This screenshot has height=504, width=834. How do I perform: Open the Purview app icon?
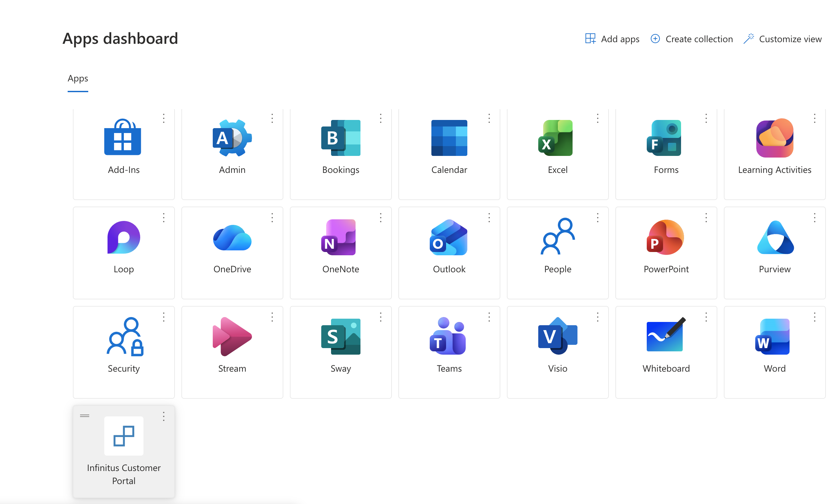click(x=775, y=237)
